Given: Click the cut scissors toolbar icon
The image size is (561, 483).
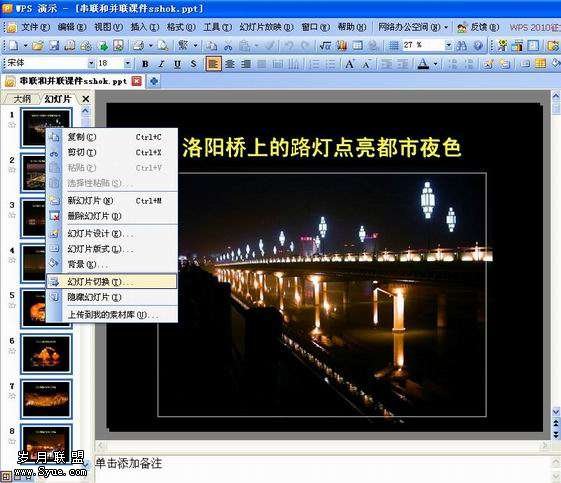Looking at the screenshot, I should click(228, 46).
